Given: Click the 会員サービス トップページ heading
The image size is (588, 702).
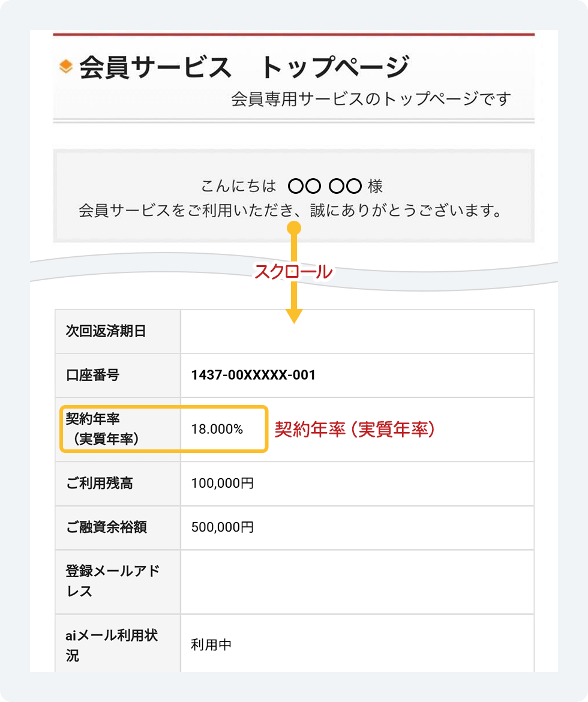Looking at the screenshot, I should 244,67.
